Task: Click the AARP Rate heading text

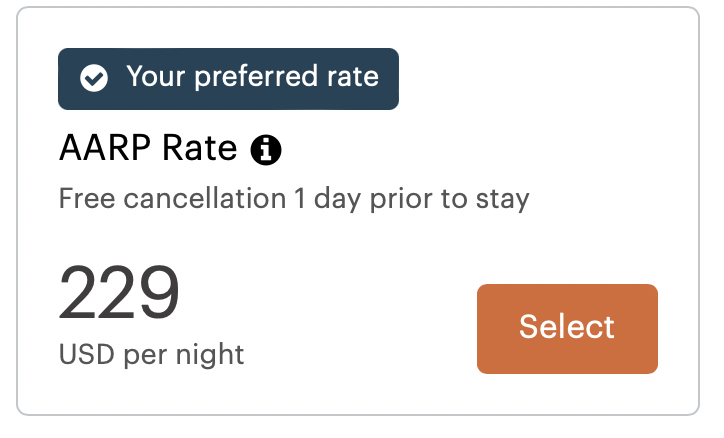Action: [148, 148]
